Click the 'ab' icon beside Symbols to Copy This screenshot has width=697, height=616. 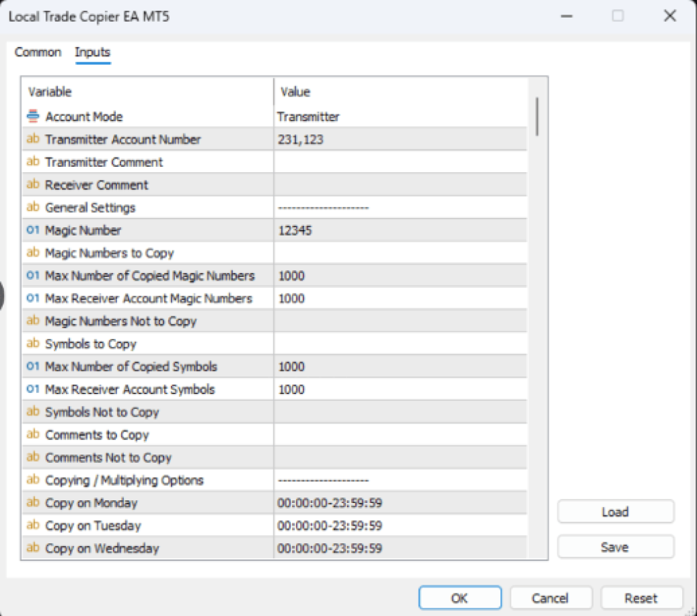coord(33,343)
